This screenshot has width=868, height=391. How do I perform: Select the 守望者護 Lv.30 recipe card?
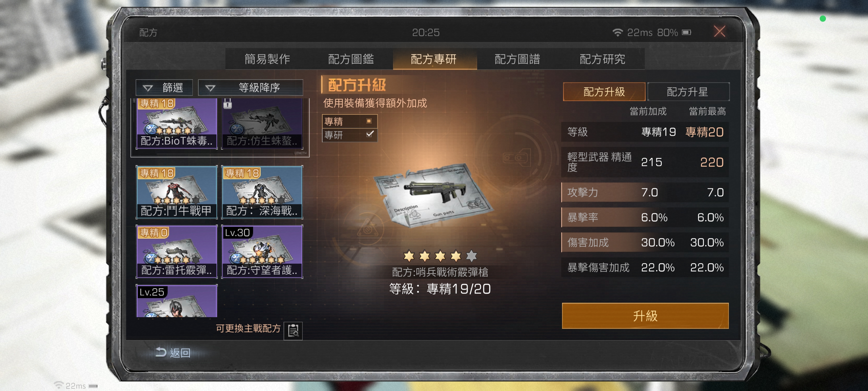pos(262,252)
